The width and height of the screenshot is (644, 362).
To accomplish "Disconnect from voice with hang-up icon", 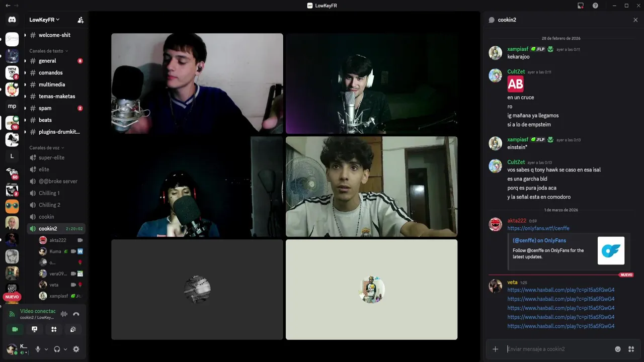I will [x=76, y=314].
